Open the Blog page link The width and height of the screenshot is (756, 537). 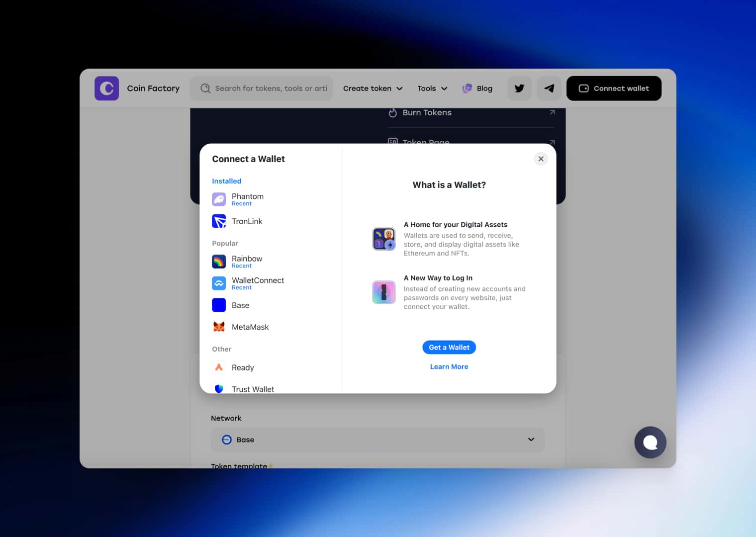click(477, 89)
